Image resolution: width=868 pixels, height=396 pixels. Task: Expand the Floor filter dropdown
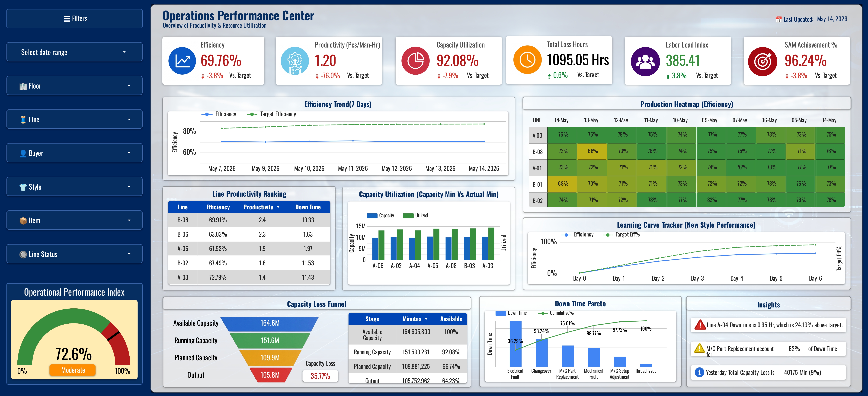pyautogui.click(x=74, y=86)
